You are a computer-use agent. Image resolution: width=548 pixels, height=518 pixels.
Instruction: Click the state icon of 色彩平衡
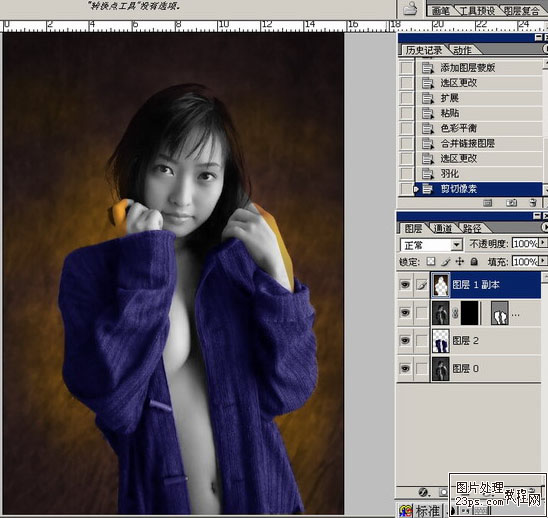pos(427,128)
